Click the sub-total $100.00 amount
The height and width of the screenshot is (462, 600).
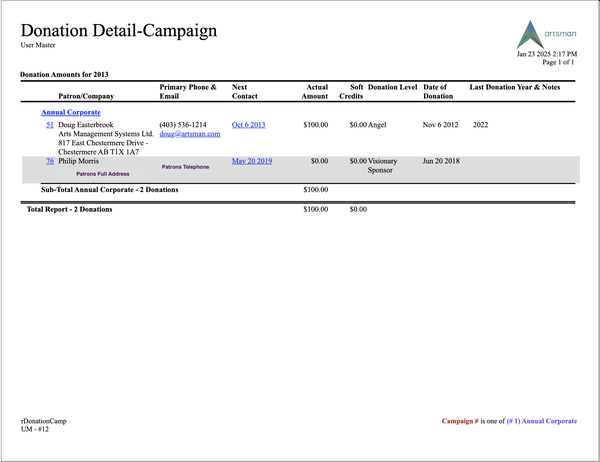[x=316, y=190]
